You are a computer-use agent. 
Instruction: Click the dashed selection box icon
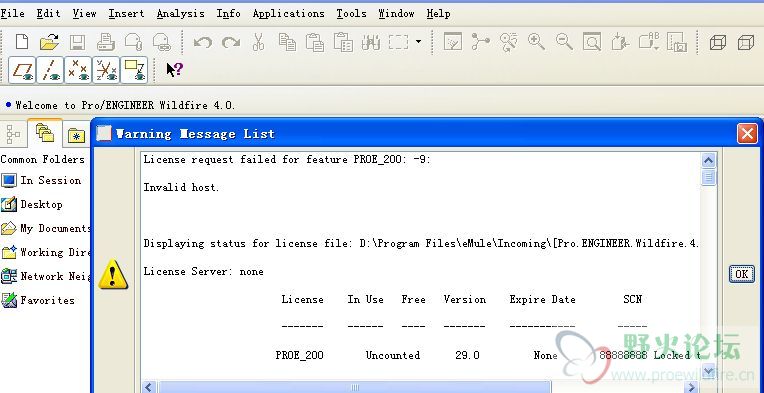(x=399, y=42)
